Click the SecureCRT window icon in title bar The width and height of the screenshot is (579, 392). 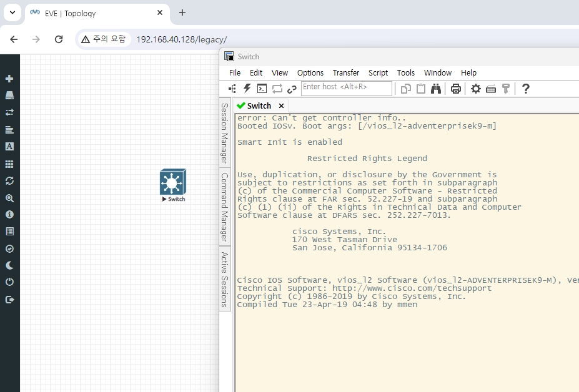pyautogui.click(x=229, y=56)
